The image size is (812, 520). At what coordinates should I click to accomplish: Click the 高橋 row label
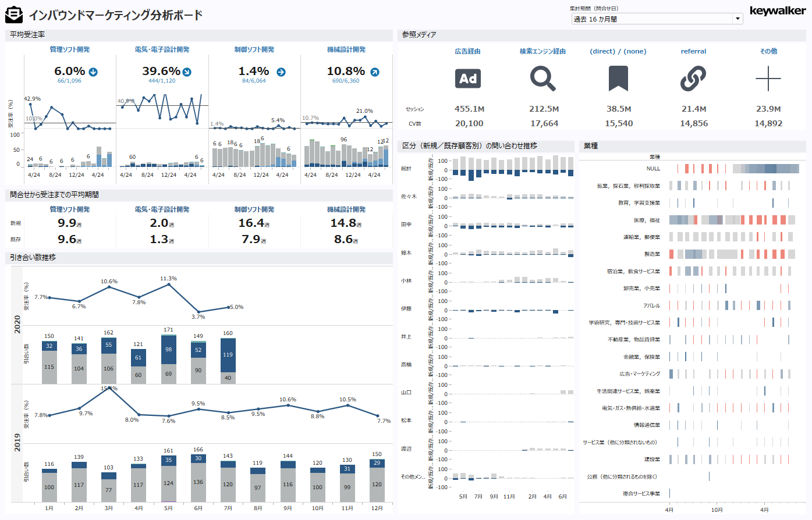[x=406, y=365]
